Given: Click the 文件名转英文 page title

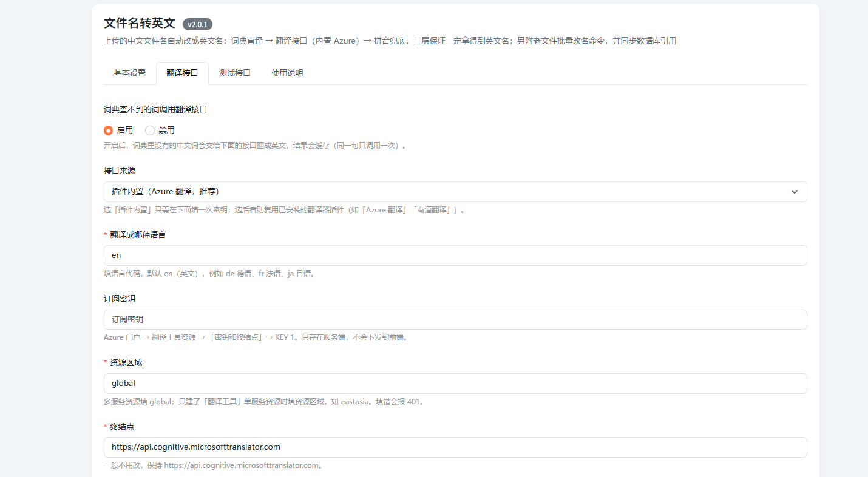Looking at the screenshot, I should (x=140, y=23).
